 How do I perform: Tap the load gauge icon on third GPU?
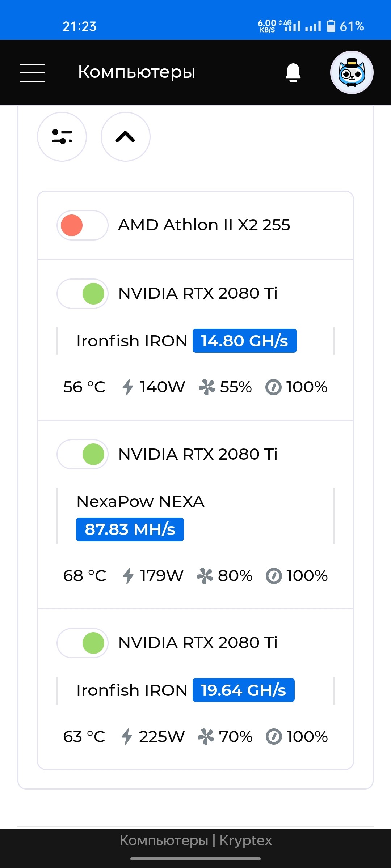coord(274,737)
